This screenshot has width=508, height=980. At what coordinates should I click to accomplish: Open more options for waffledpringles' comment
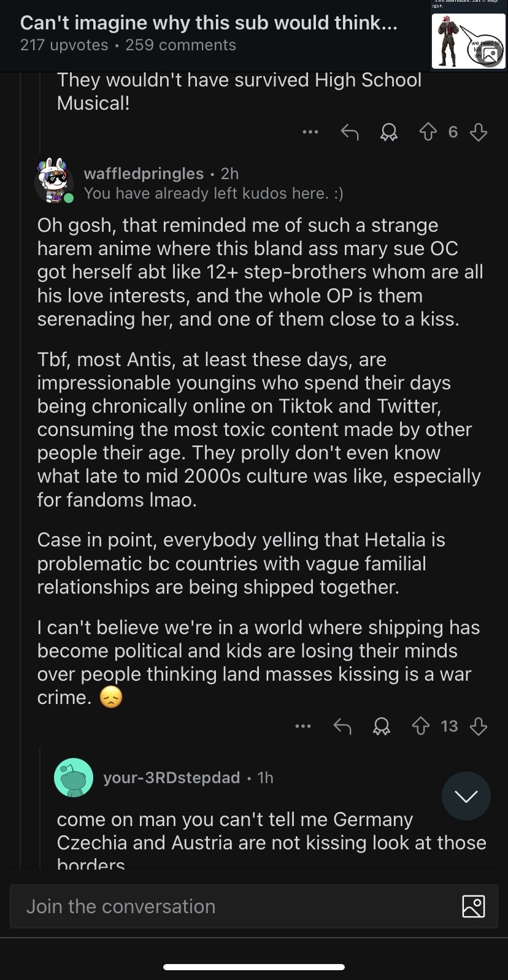point(303,726)
